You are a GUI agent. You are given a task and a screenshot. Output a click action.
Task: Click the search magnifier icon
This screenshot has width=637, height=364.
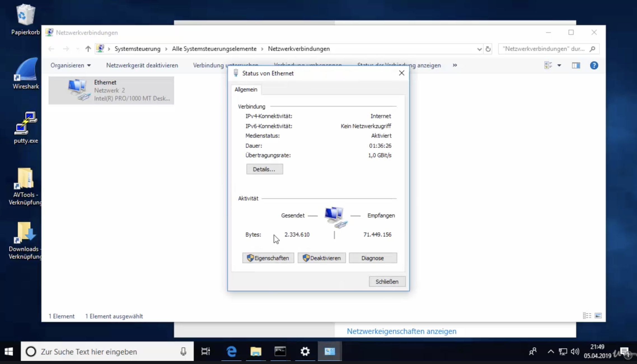tap(592, 49)
